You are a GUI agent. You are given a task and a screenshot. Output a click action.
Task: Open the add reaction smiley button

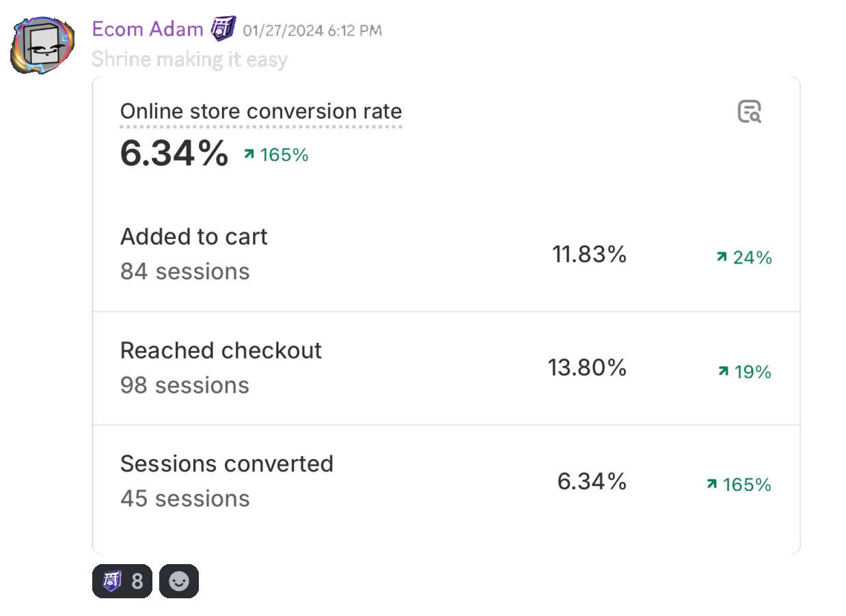179,581
